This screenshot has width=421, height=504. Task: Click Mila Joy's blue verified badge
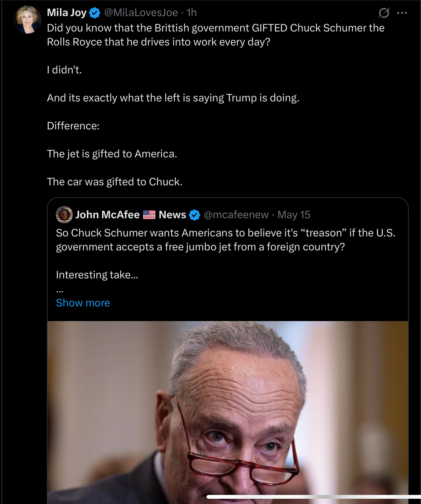pos(95,13)
